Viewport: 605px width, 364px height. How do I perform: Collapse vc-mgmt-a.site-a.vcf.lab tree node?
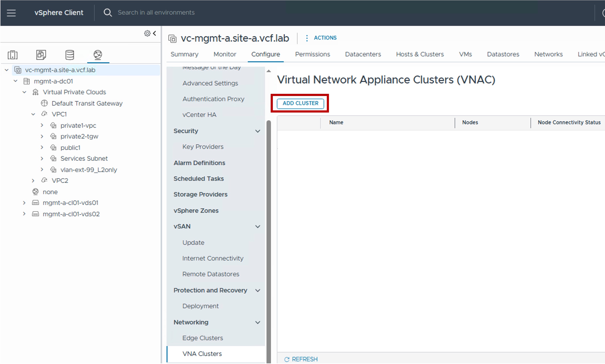point(7,70)
